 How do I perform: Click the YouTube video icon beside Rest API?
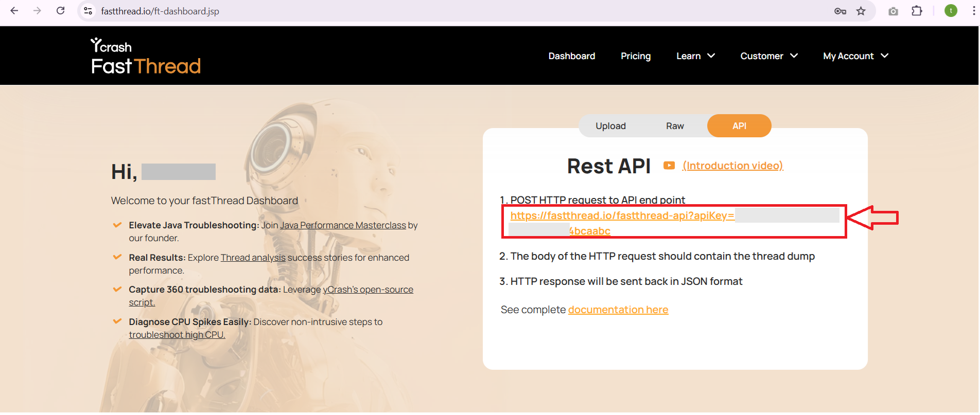669,166
